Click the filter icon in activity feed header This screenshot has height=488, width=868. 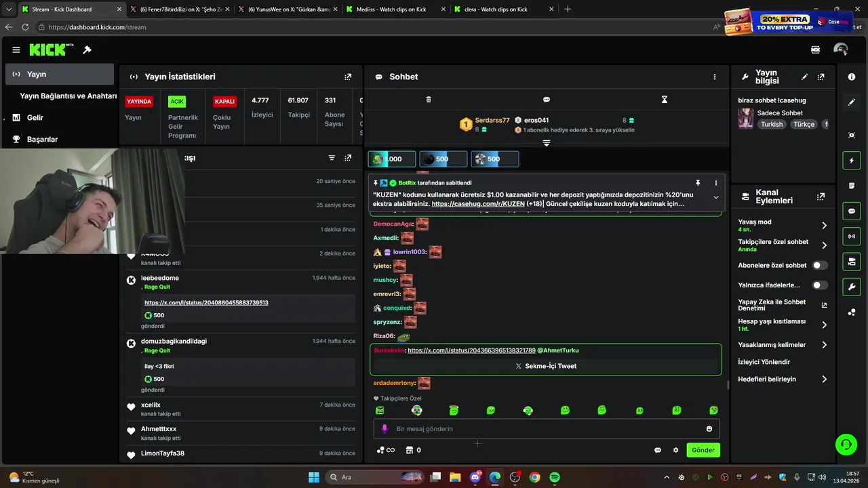332,158
